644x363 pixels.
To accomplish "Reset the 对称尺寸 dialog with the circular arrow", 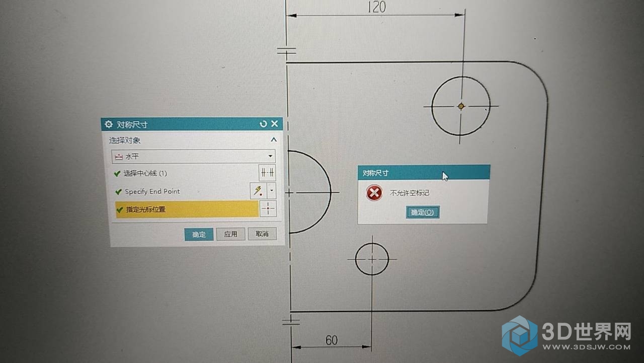I will point(263,124).
